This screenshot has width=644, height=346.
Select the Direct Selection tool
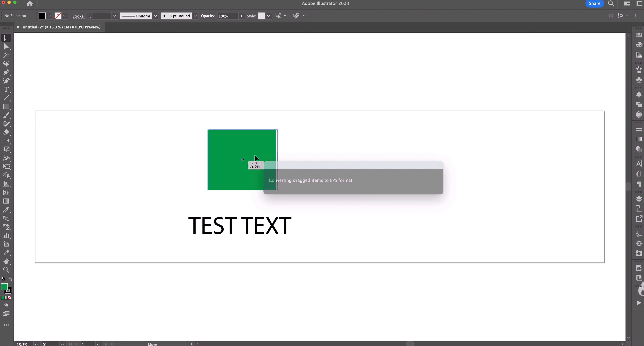(6, 47)
